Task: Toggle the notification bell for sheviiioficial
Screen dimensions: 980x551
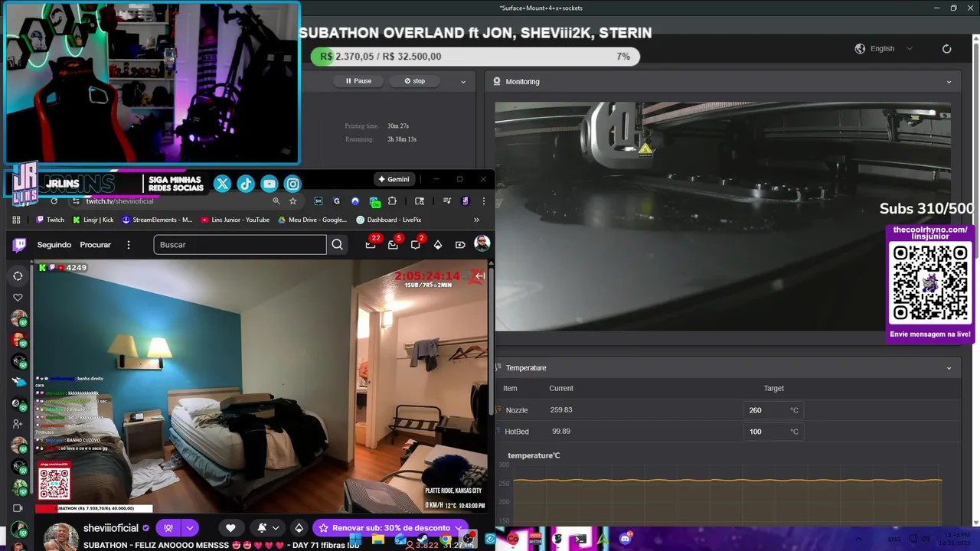Action: pos(262,528)
